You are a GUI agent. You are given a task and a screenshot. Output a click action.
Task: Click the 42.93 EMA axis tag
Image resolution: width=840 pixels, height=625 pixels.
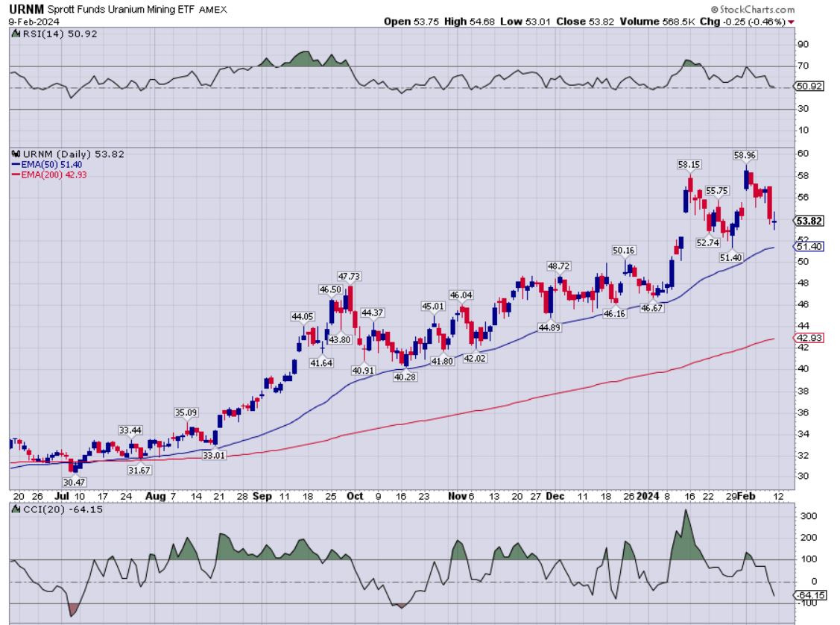809,338
